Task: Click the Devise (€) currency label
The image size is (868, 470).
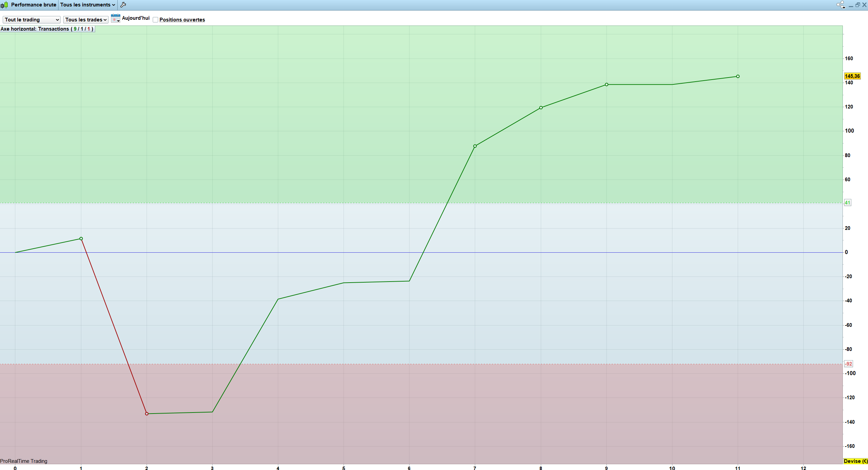Action: [855, 461]
